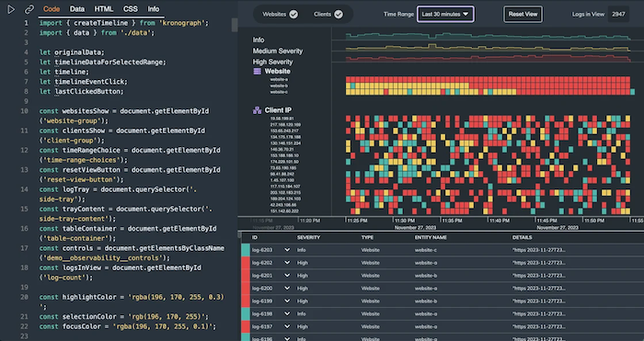The width and height of the screenshot is (644, 341).
Task: Select the High Severity series label
Action: coord(272,62)
